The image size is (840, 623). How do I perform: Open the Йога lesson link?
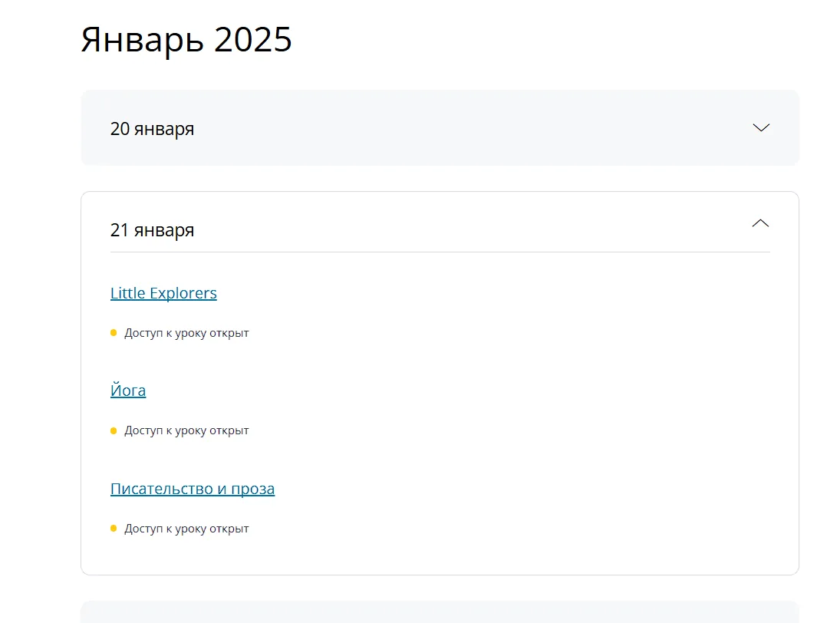(128, 390)
